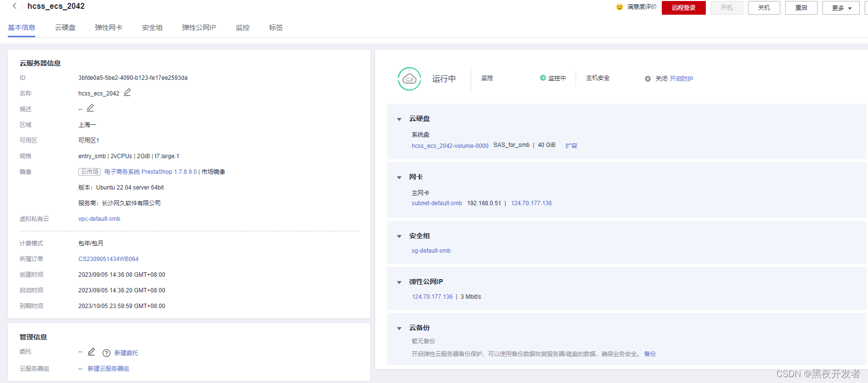Click the satisfaction rating smiley icon
The width and height of the screenshot is (868, 383).
620,7
